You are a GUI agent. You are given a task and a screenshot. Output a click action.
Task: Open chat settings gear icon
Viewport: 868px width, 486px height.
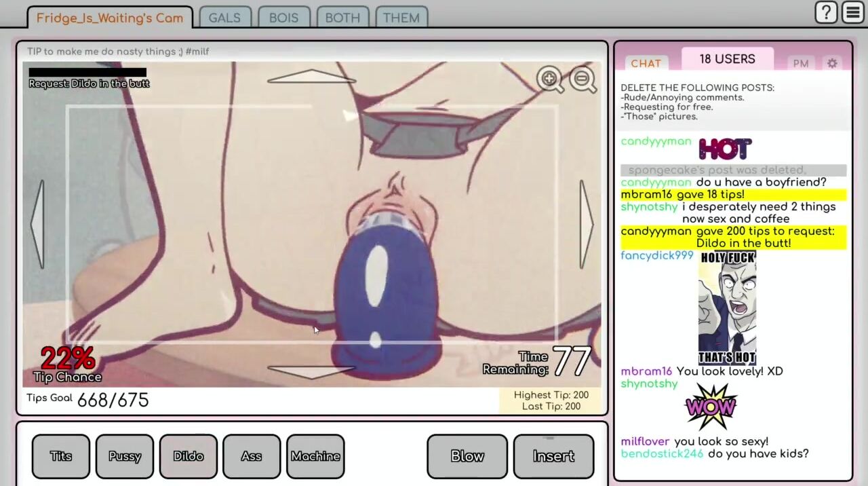832,63
